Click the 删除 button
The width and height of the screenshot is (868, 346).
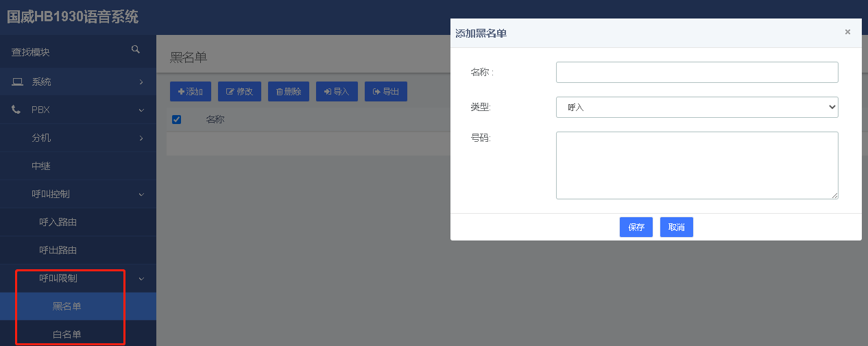(289, 91)
